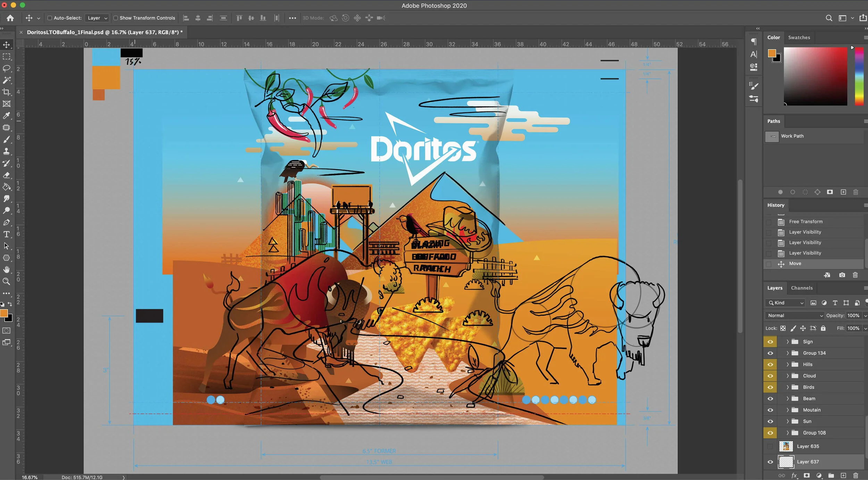
Task: Open the Normal blend mode dropdown
Action: (x=794, y=316)
